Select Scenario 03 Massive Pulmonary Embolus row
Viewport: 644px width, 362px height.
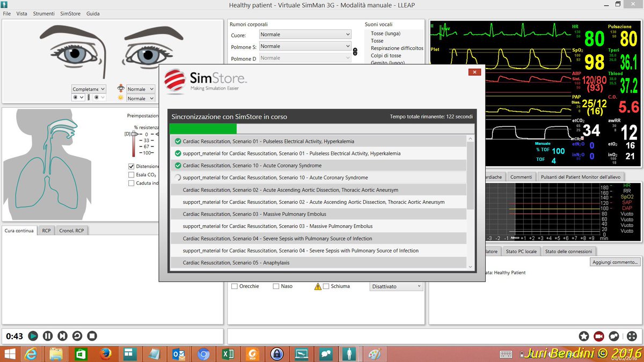pyautogui.click(x=319, y=214)
